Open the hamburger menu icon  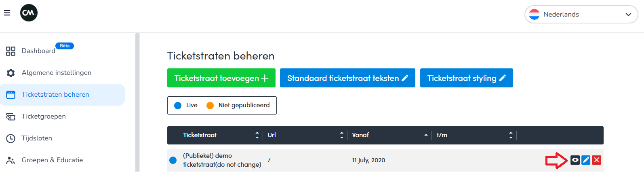point(7,13)
